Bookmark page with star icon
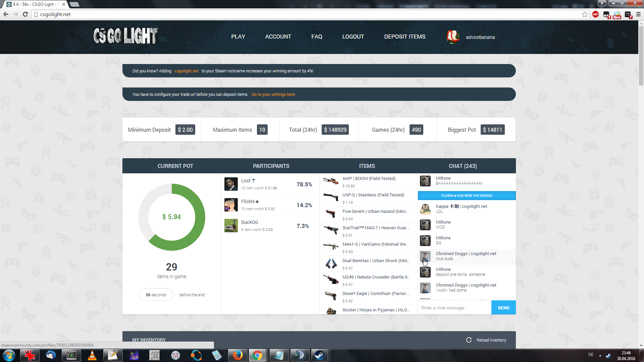This screenshot has height=362, width=644. click(585, 14)
